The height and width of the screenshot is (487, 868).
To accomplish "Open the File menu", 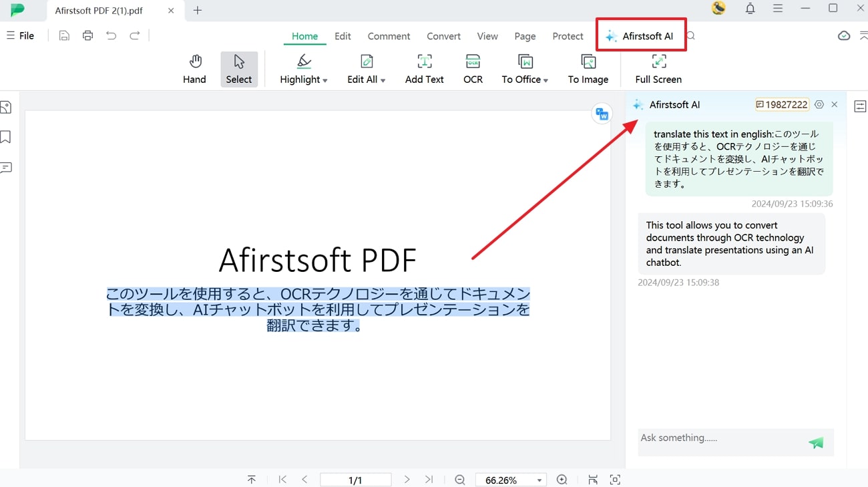I will [x=20, y=35].
